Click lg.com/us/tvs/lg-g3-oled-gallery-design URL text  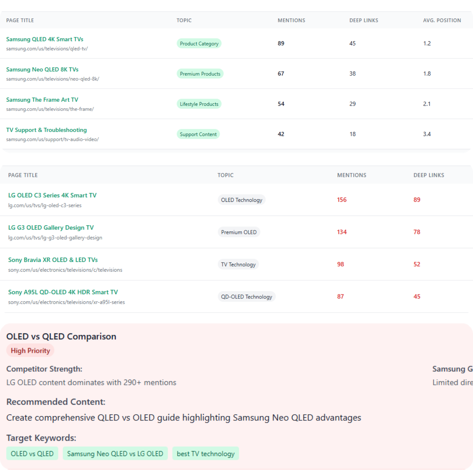55,238
